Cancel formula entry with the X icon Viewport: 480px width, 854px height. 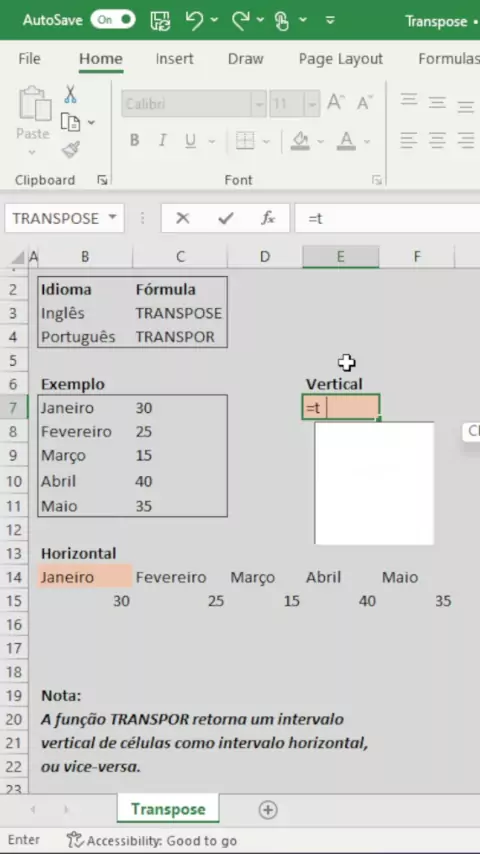(x=183, y=218)
